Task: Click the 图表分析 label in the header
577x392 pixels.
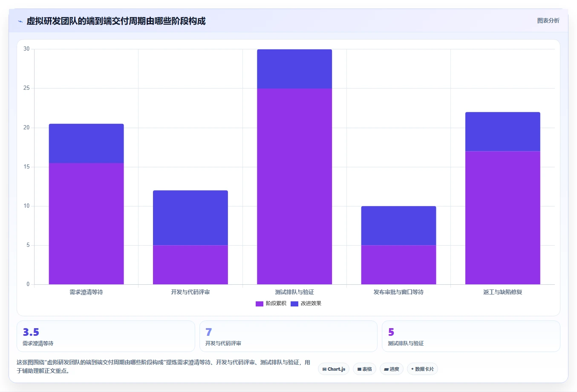Action: [548, 20]
